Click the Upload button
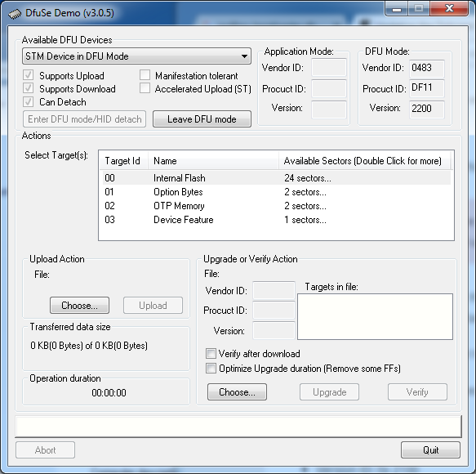The width and height of the screenshot is (476, 474). coord(153,306)
